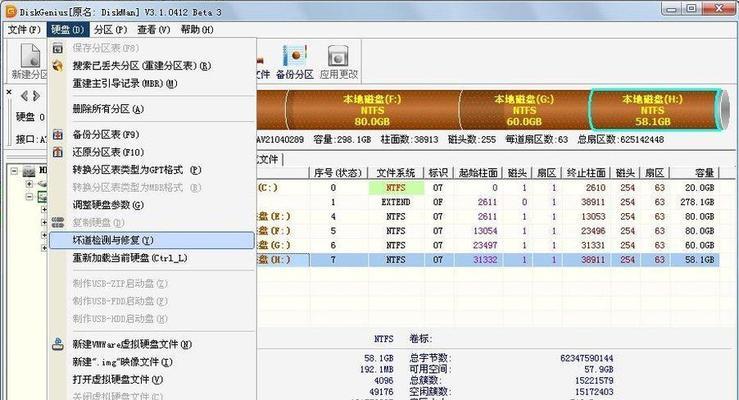Close the disk info pane with x
739x400 pixels.
coord(9,92)
